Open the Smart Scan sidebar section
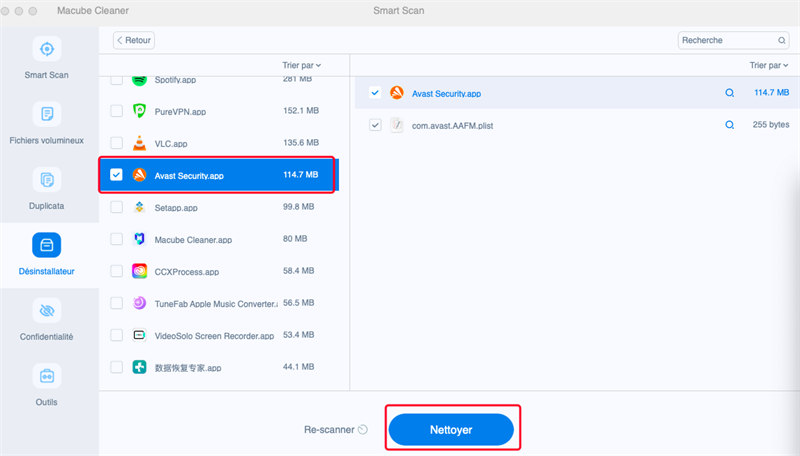Viewport: 800px width, 456px height. pos(46,57)
